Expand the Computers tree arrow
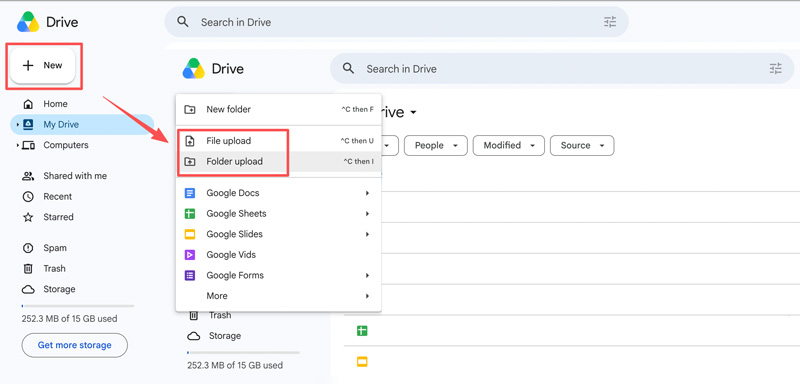Screen dimensions: 800x384 tap(17, 145)
